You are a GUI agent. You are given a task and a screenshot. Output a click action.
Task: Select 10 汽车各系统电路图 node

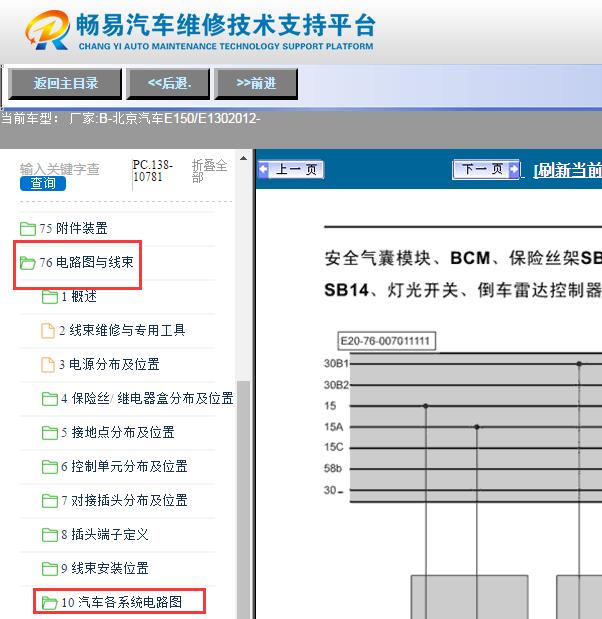(x=122, y=602)
